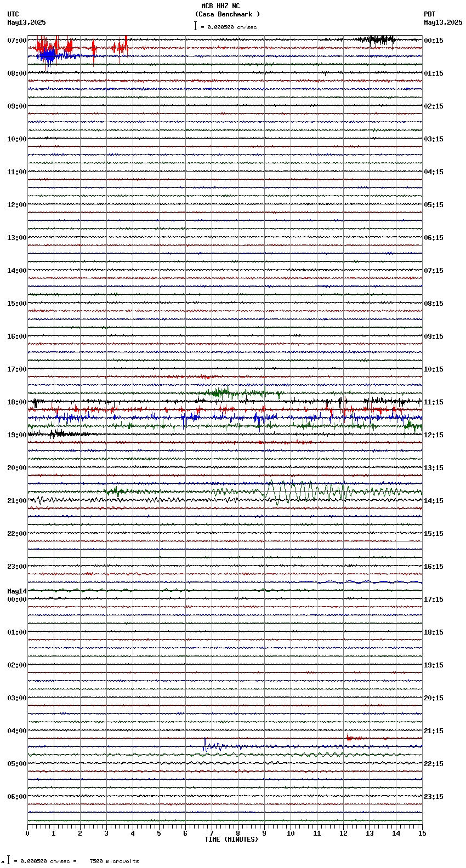The image size is (466, 868).
Task: Click the black burst at end of 07:00 trace
Action: point(376,39)
